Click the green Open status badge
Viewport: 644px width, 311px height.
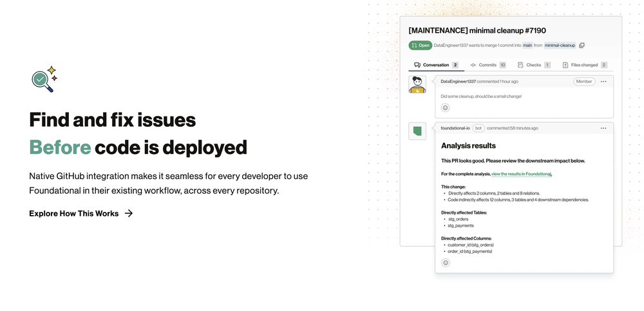[420, 45]
